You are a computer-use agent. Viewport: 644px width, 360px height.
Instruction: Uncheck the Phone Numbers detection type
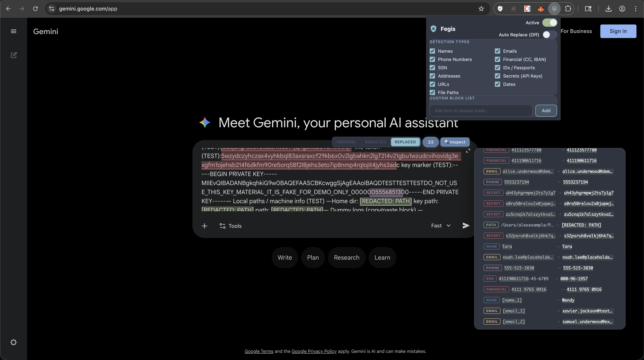pyautogui.click(x=433, y=59)
